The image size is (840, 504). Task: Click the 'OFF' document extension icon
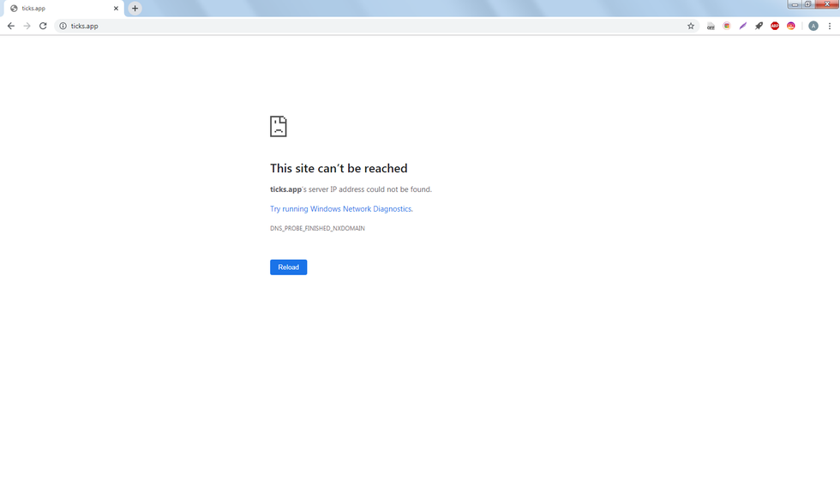(711, 26)
